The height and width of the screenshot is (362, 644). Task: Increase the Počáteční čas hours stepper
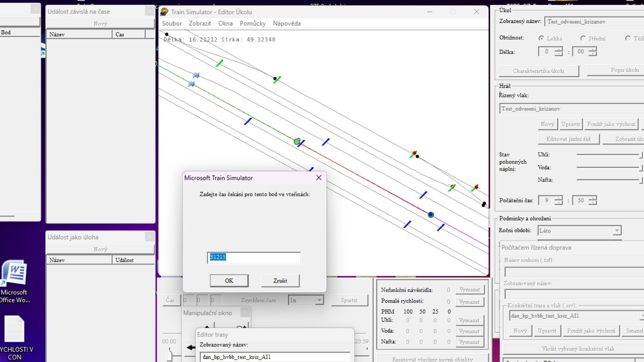558,198
